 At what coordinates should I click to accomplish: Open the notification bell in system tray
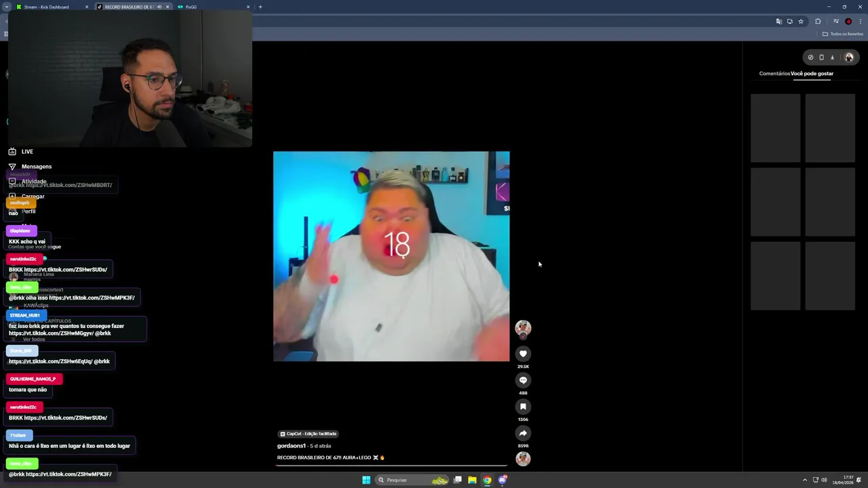[x=859, y=480]
